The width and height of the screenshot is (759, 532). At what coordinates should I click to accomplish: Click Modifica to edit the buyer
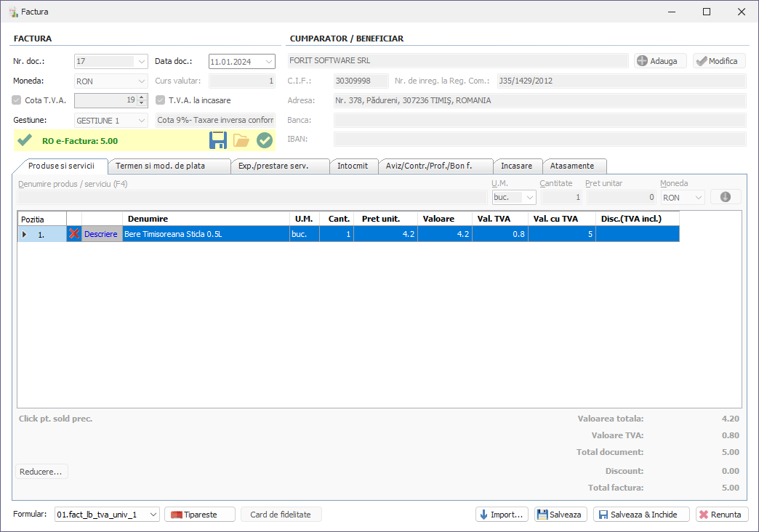719,61
